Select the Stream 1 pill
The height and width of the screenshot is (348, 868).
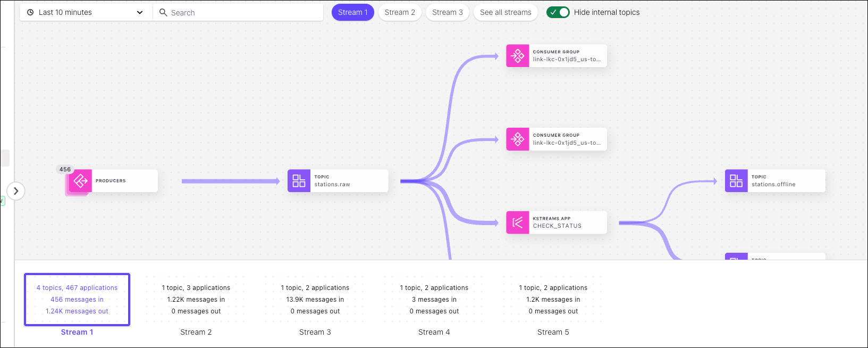[352, 12]
